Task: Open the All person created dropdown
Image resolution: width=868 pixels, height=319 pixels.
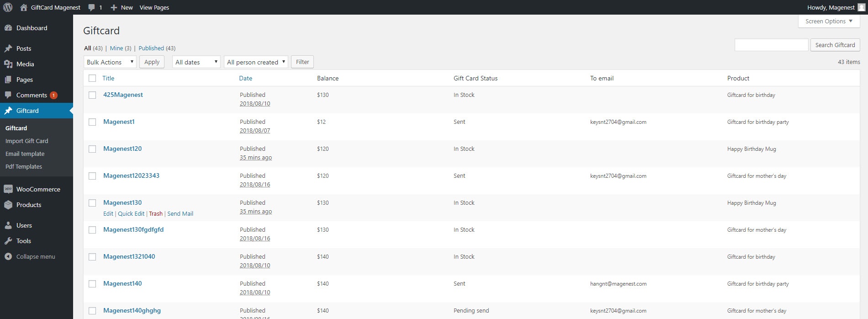Action: 256,62
